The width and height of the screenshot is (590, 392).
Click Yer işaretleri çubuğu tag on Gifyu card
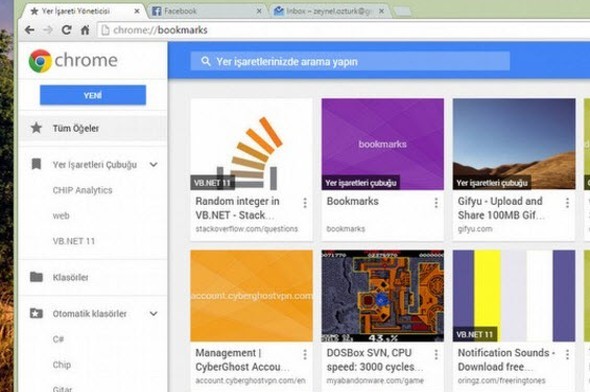click(x=492, y=183)
